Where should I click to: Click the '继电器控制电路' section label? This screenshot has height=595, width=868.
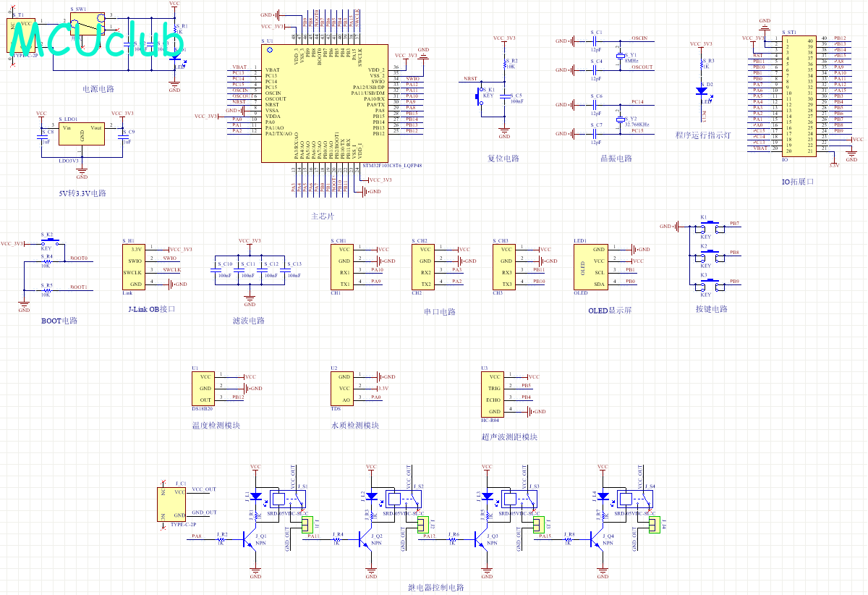pyautogui.click(x=435, y=588)
